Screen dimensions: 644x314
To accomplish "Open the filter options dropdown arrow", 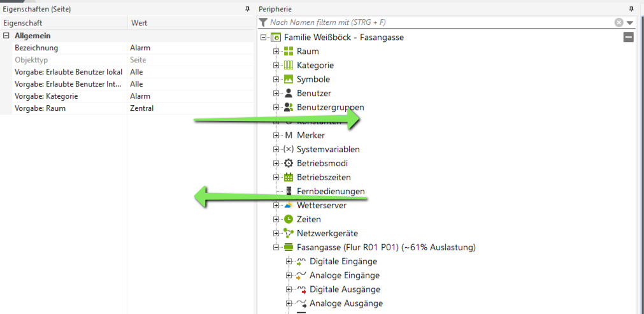I will click(x=630, y=22).
